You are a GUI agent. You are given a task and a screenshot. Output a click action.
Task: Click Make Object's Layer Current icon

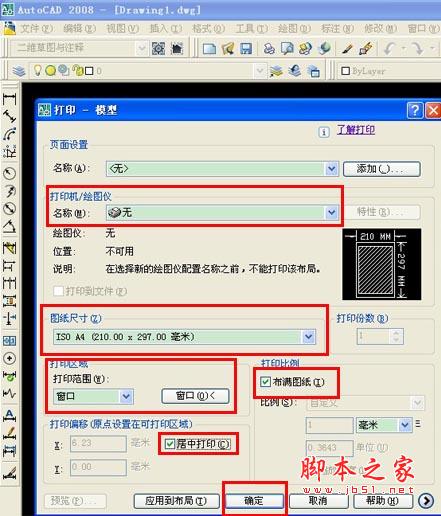(x=276, y=71)
